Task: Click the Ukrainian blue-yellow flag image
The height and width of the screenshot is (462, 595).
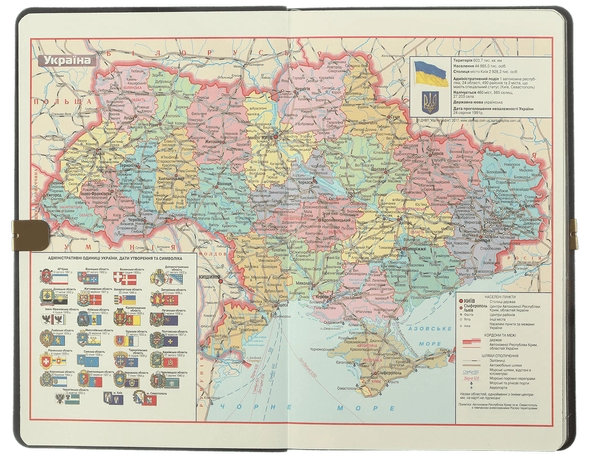Action: [x=431, y=73]
